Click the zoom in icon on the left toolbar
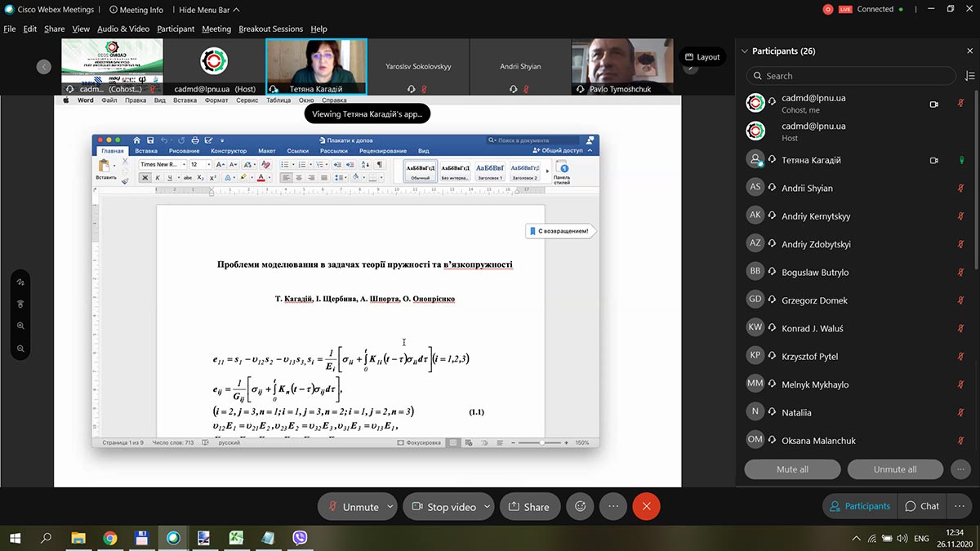Screen dimensions: 980x551 tap(20, 326)
